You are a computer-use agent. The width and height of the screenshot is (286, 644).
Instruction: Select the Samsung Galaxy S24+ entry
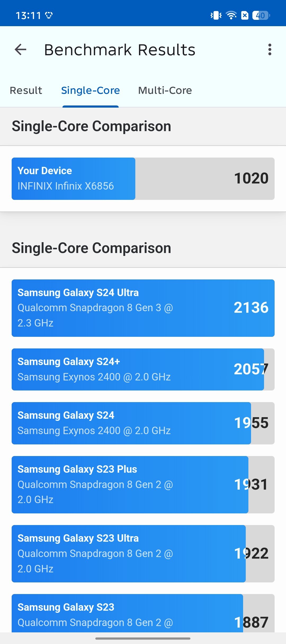coord(143,369)
